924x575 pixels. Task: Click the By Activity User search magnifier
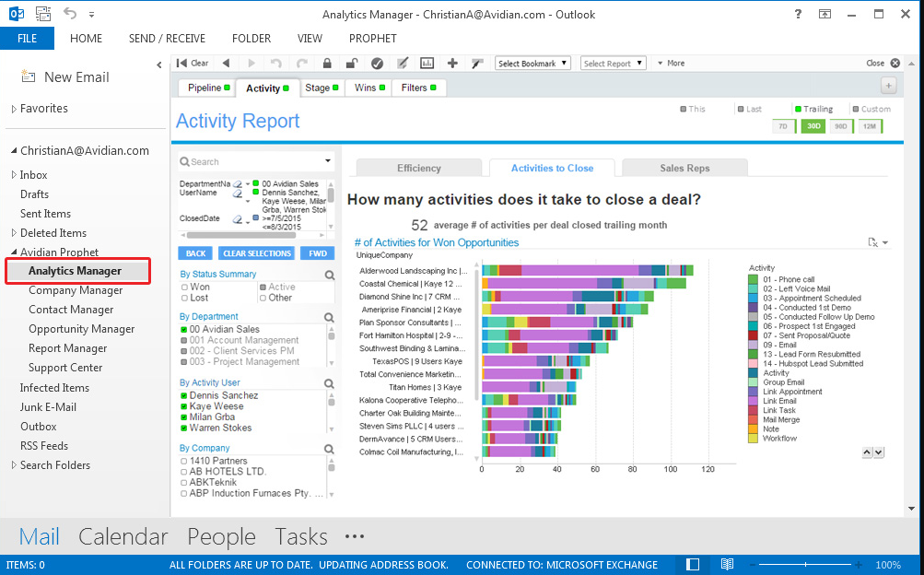(x=330, y=383)
